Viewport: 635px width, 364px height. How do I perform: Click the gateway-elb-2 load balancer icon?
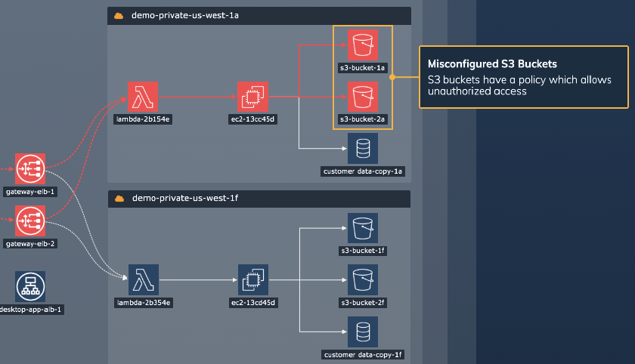pyautogui.click(x=30, y=221)
